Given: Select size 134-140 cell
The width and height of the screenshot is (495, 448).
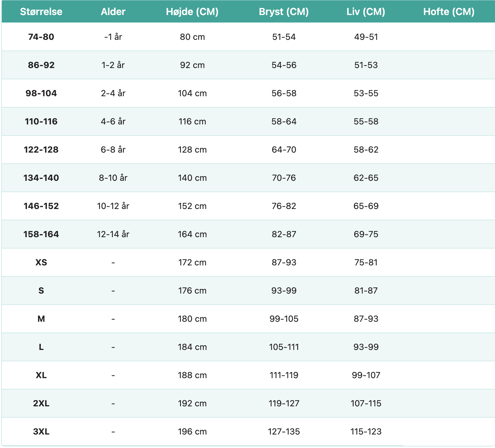Looking at the screenshot, I should (41, 178).
